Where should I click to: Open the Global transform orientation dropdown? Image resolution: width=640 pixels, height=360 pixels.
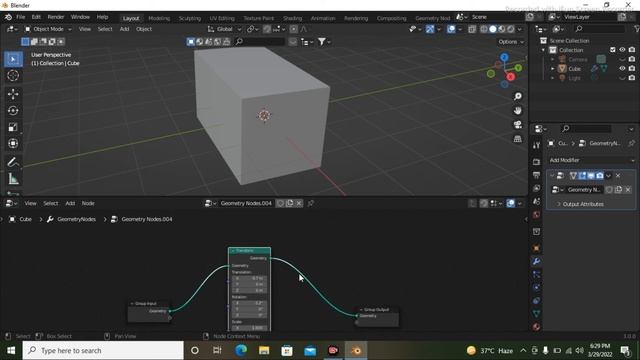224,29
